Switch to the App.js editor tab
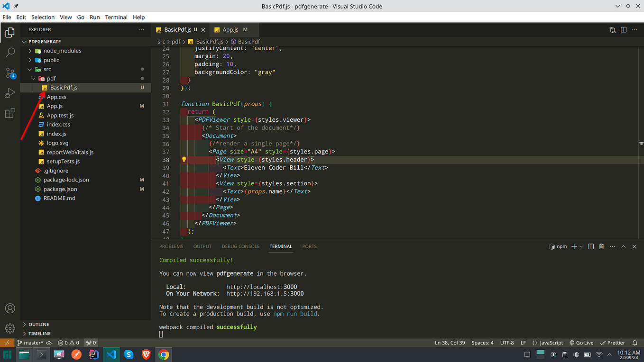Image resolution: width=644 pixels, height=362 pixels. pos(231,30)
